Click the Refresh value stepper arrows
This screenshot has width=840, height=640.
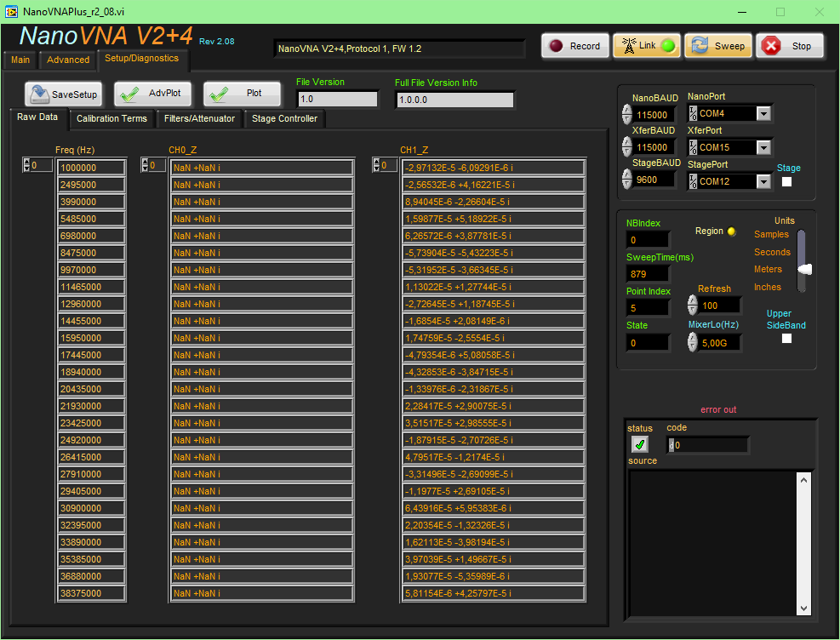pos(693,306)
